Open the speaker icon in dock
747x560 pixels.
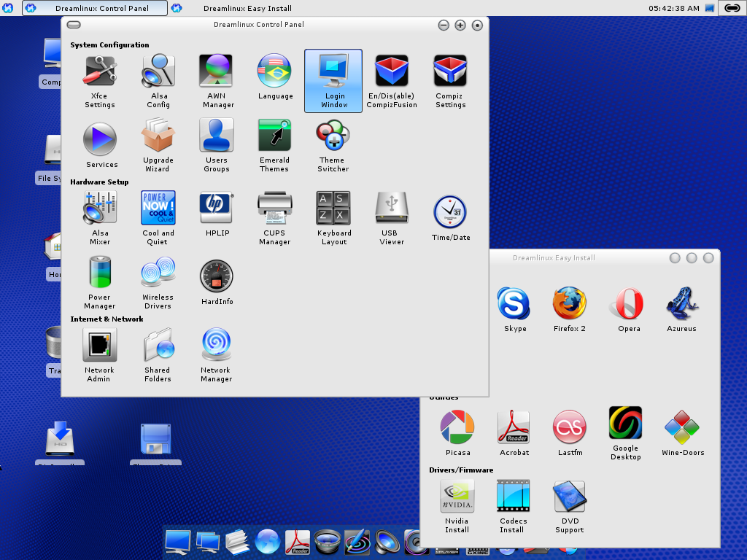[387, 542]
